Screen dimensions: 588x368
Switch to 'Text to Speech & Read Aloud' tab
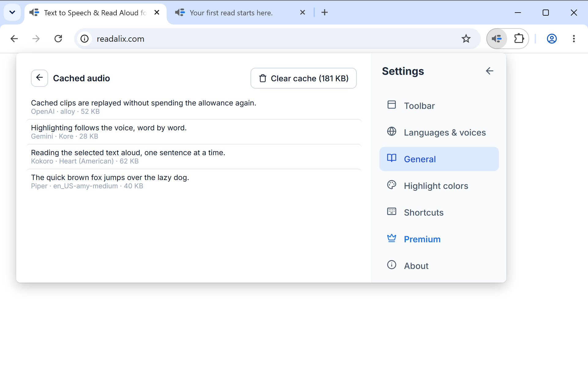pyautogui.click(x=96, y=13)
